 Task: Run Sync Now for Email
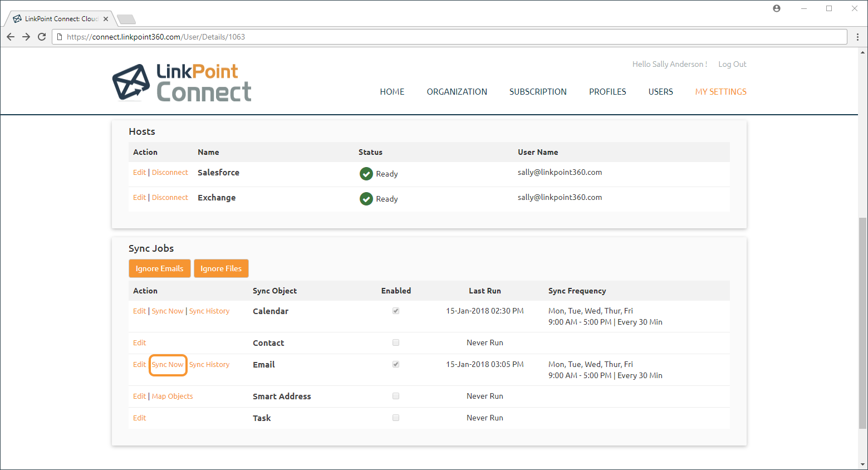click(x=168, y=365)
